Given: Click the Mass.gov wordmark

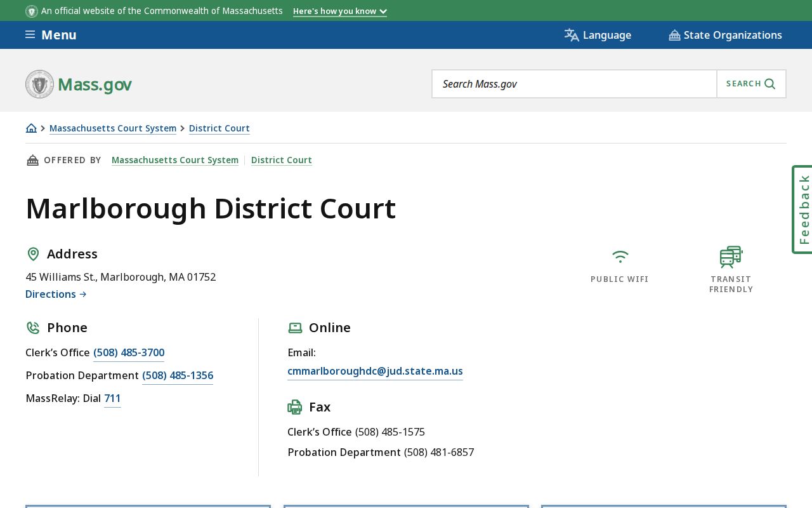Looking at the screenshot, I should coord(95,84).
